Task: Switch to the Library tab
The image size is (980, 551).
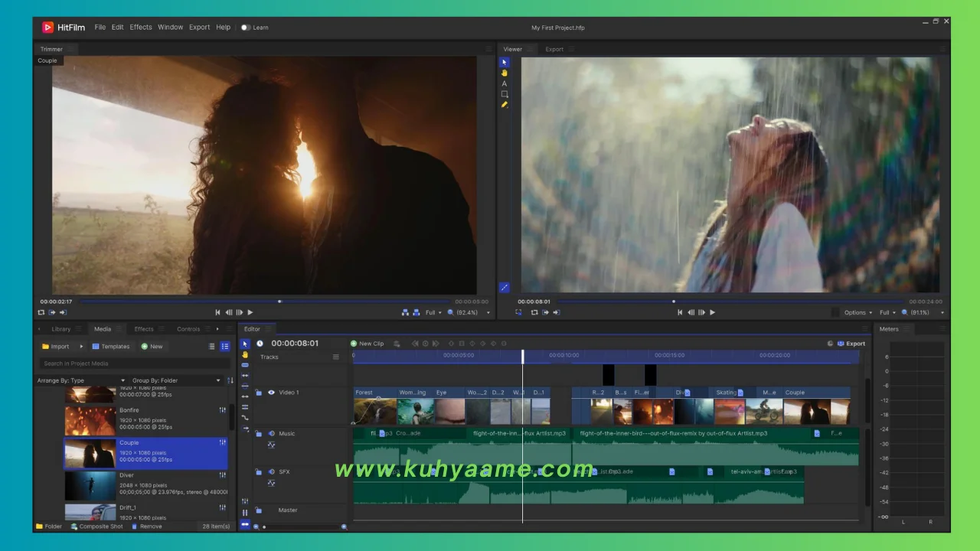Action: 61,329
